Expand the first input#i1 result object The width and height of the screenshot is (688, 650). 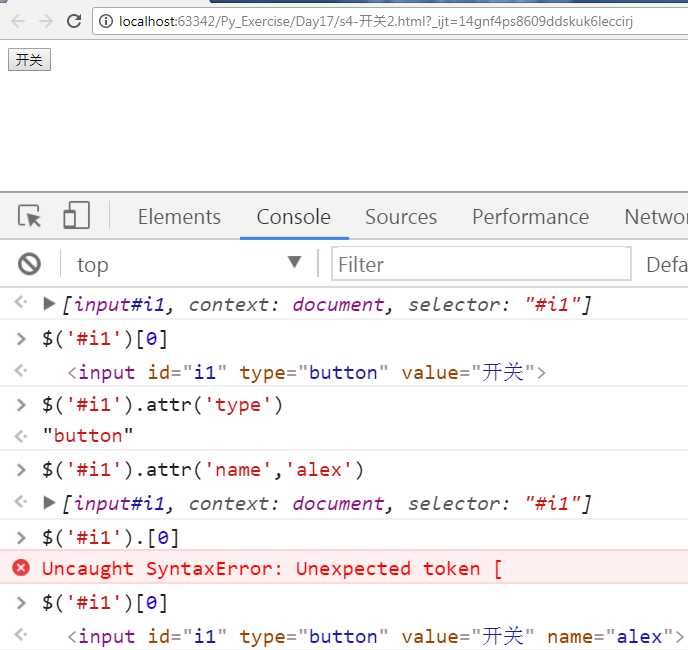click(49, 303)
